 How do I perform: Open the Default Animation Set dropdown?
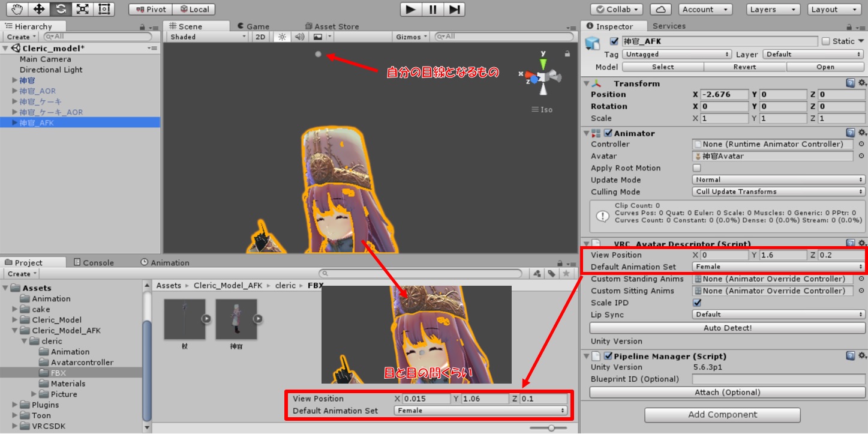(x=777, y=267)
